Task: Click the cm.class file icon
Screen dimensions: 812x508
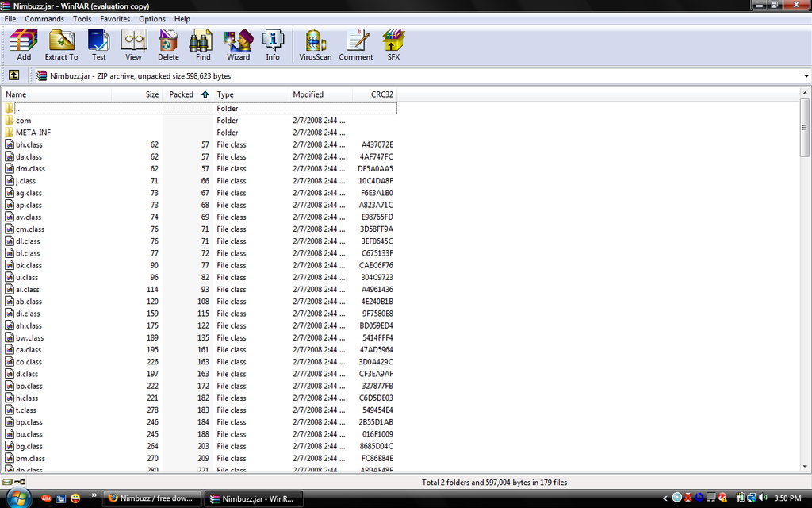Action: [10, 229]
